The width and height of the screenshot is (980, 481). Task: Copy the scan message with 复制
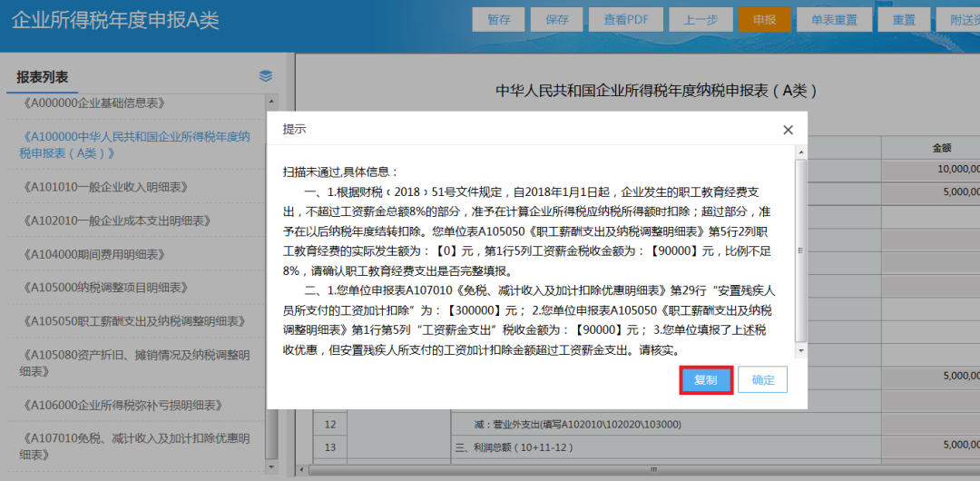click(706, 379)
